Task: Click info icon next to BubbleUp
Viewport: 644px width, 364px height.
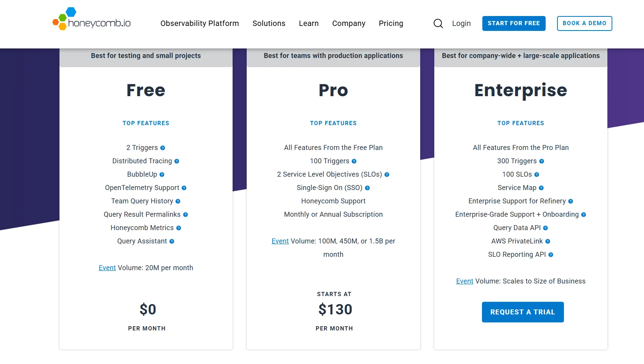Action: click(162, 175)
